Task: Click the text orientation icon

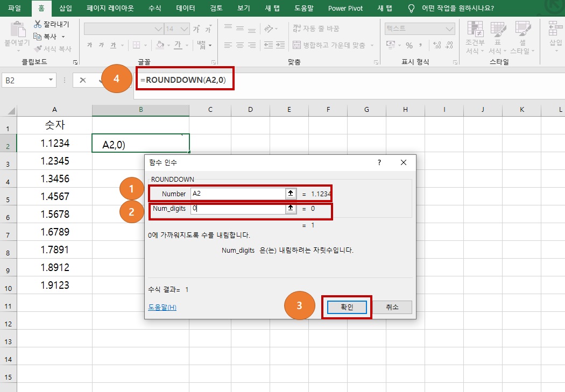Action: [269, 28]
